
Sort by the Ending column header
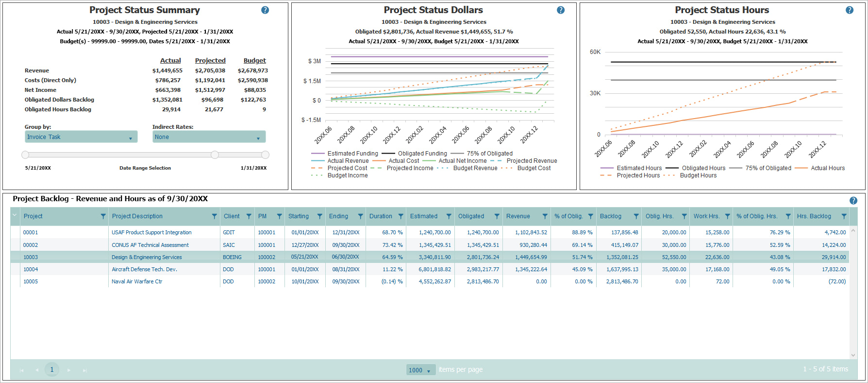[338, 216]
